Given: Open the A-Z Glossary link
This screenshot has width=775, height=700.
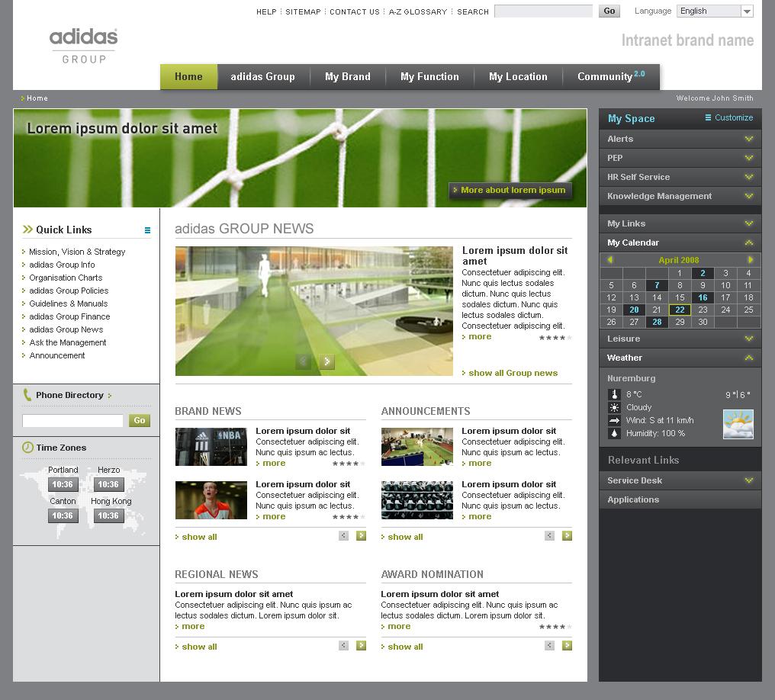Looking at the screenshot, I should point(418,12).
